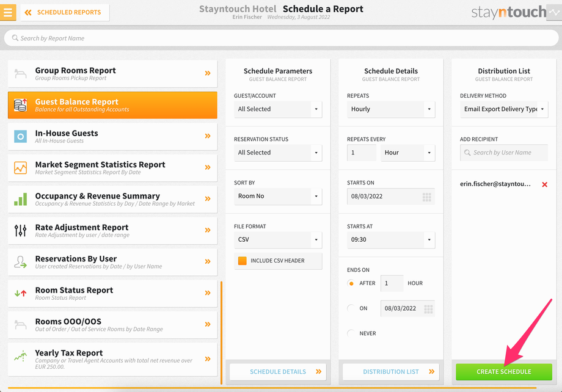Click the Repeats Every number field
The width and height of the screenshot is (562, 392).
pos(361,153)
